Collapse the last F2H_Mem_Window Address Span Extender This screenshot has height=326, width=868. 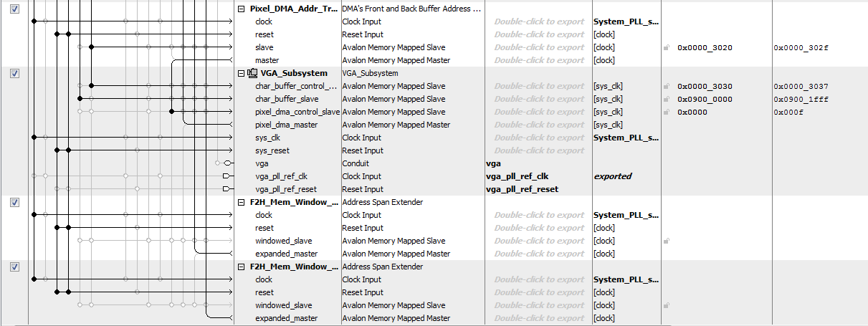pyautogui.click(x=241, y=267)
